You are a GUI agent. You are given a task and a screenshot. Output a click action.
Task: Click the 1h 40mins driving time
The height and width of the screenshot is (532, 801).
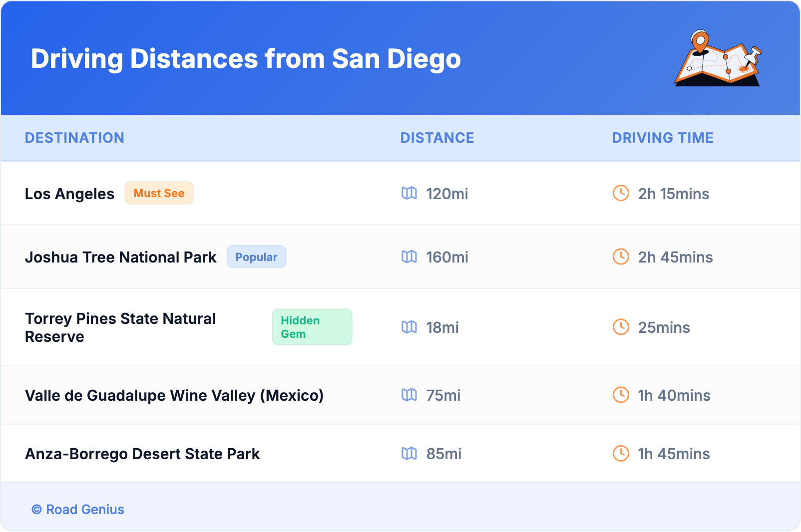point(674,395)
